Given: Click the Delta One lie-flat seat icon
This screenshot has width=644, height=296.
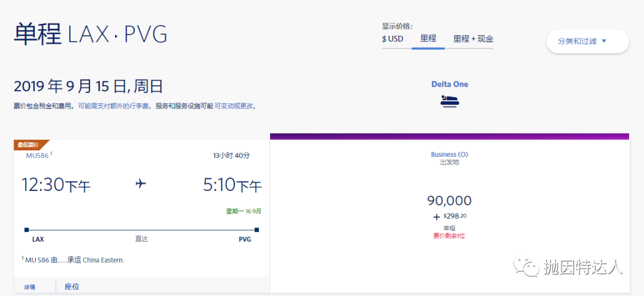Looking at the screenshot, I should pyautogui.click(x=450, y=101).
